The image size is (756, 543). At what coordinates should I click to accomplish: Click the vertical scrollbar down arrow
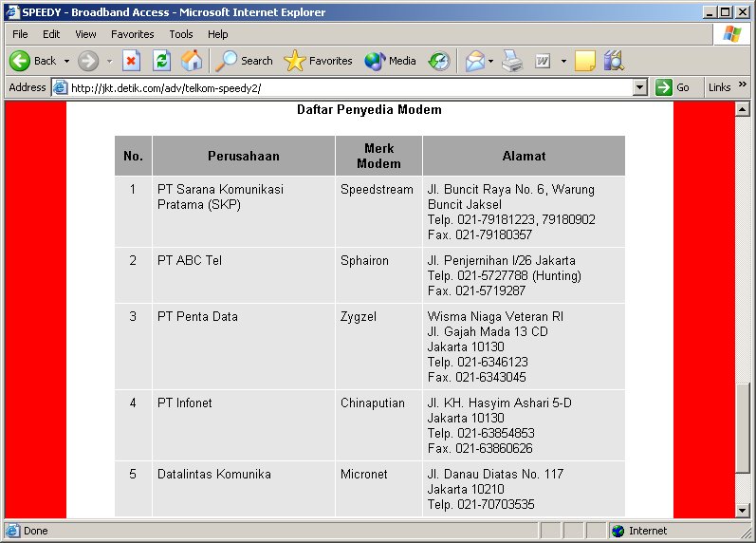743,511
